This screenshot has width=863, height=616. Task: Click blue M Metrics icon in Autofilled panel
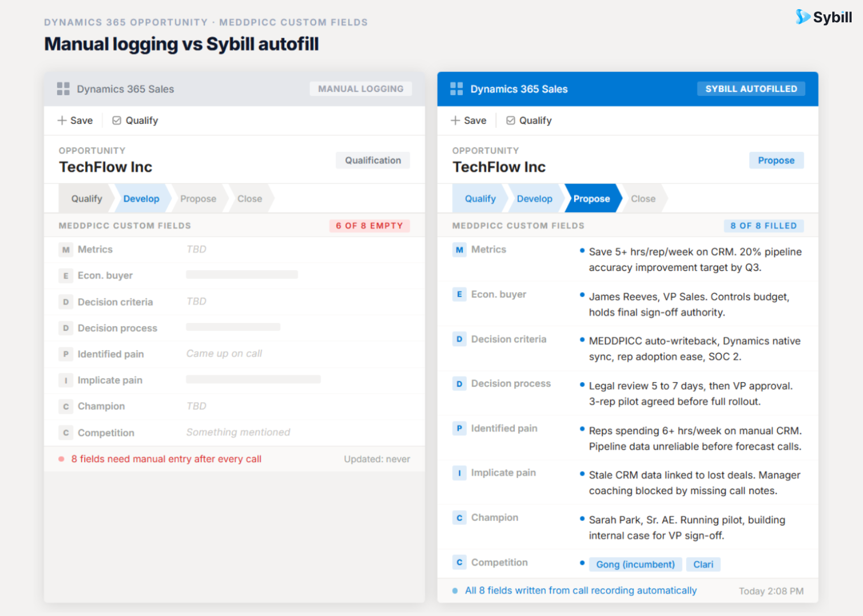click(x=459, y=250)
